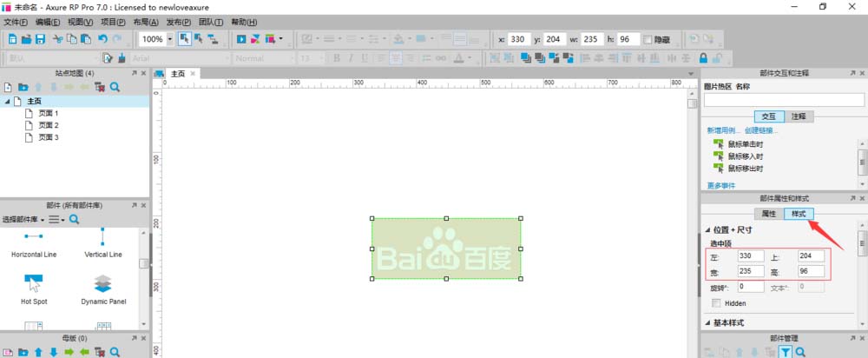Toggle the filter icon in the widget manager
This screenshot has height=358, width=868.
coord(786,352)
